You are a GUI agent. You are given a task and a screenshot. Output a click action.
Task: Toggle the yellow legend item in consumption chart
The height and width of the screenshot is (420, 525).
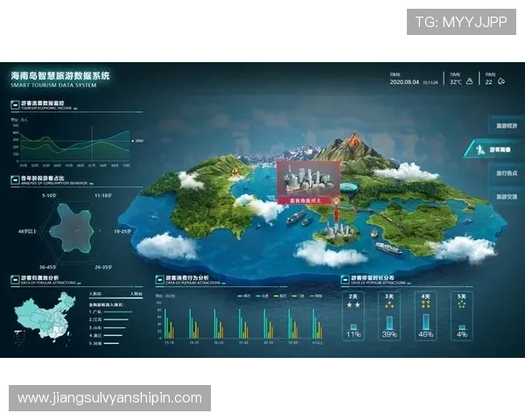[x=298, y=296]
